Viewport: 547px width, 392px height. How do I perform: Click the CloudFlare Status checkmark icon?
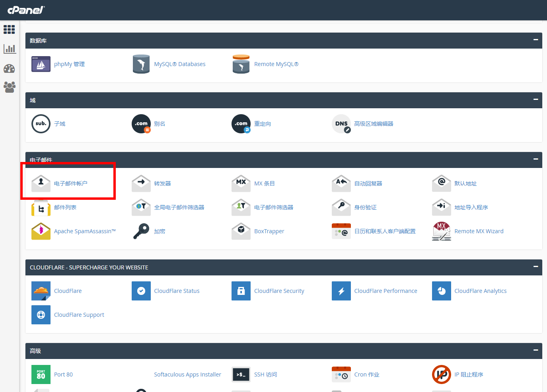141,291
